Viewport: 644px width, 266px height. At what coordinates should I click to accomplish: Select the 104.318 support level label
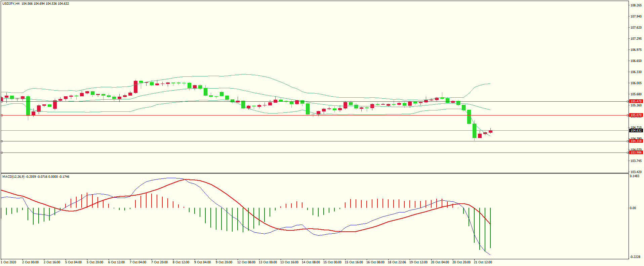pyautogui.click(x=636, y=141)
